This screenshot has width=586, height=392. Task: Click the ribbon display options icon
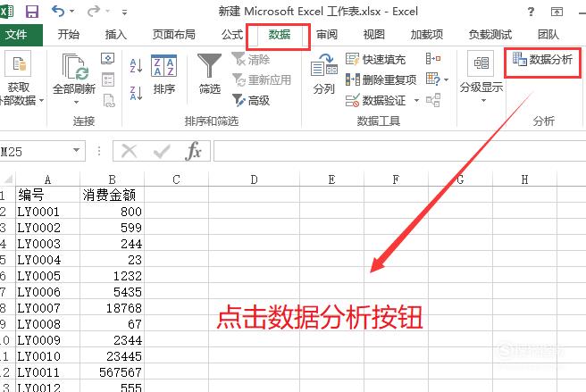pos(557,12)
